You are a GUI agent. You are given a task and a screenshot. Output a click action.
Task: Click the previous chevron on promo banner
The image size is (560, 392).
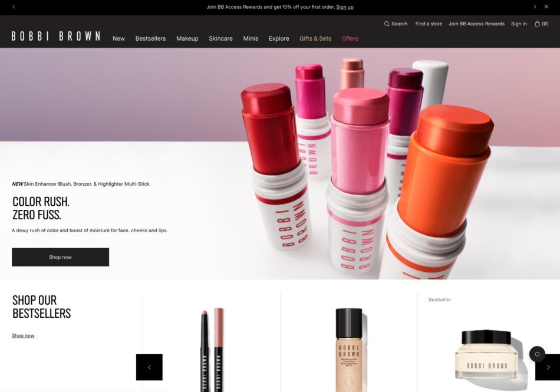coord(13,6)
